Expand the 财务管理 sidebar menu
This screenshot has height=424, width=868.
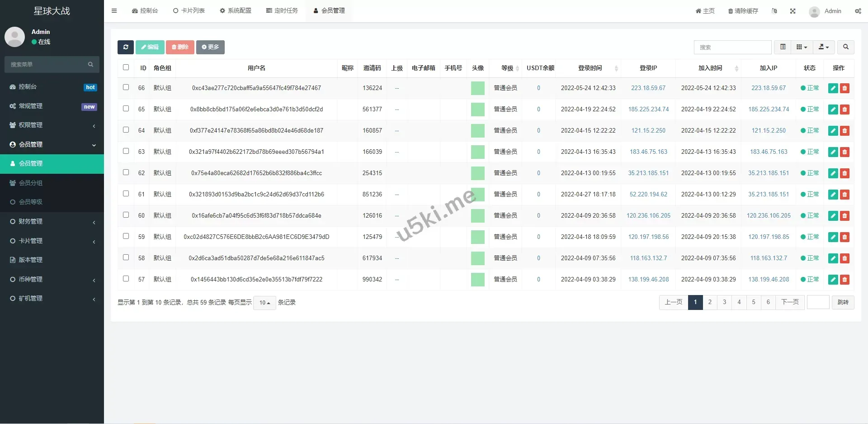[x=52, y=221]
